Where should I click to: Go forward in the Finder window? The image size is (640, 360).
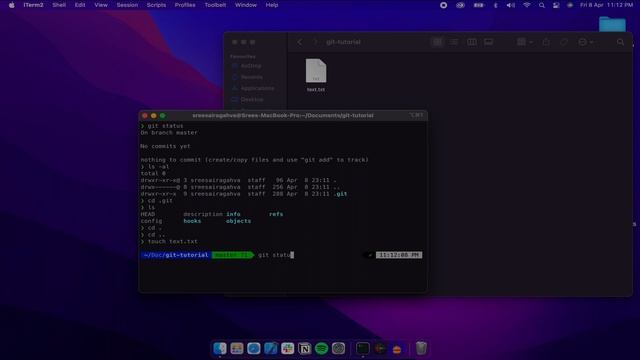315,42
